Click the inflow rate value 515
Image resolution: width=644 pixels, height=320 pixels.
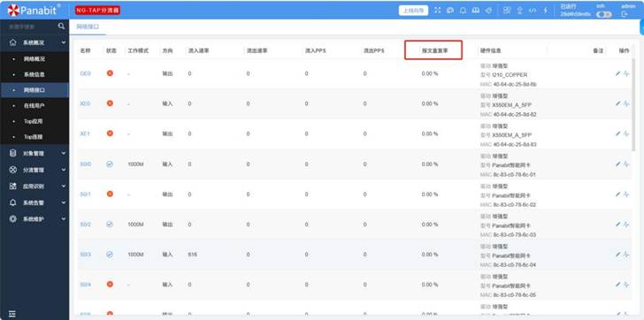click(x=192, y=255)
